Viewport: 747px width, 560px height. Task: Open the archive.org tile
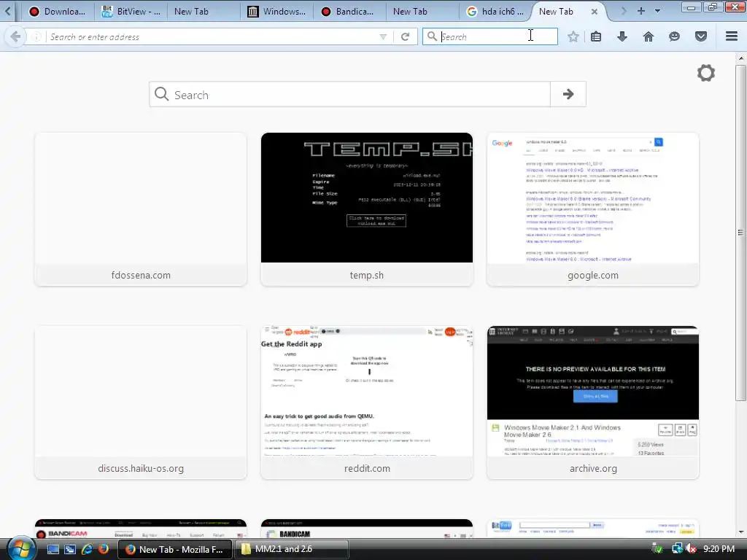point(593,402)
